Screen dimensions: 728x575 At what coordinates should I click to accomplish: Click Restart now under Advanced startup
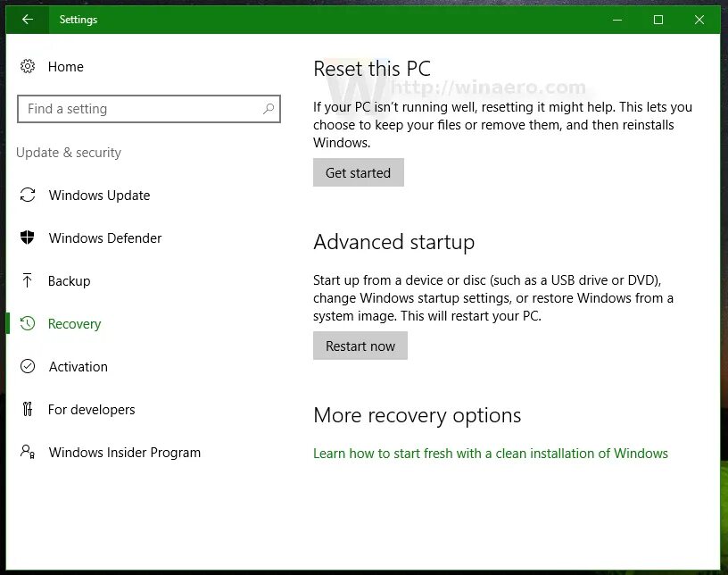tap(360, 346)
